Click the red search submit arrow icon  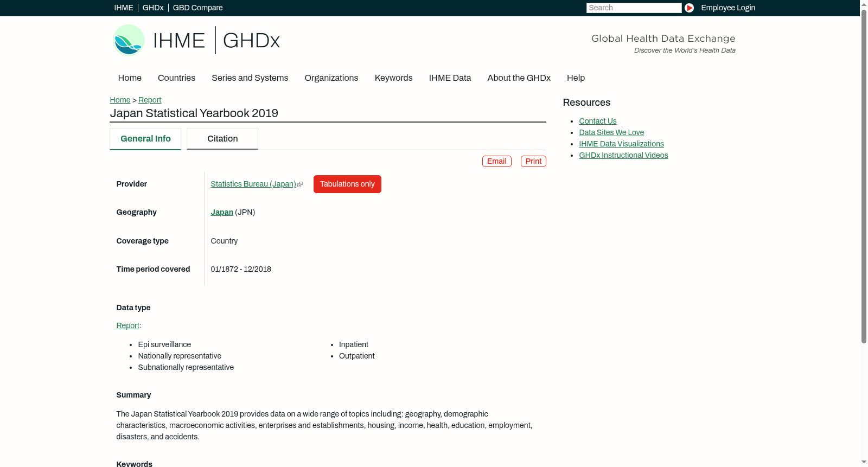coord(689,8)
